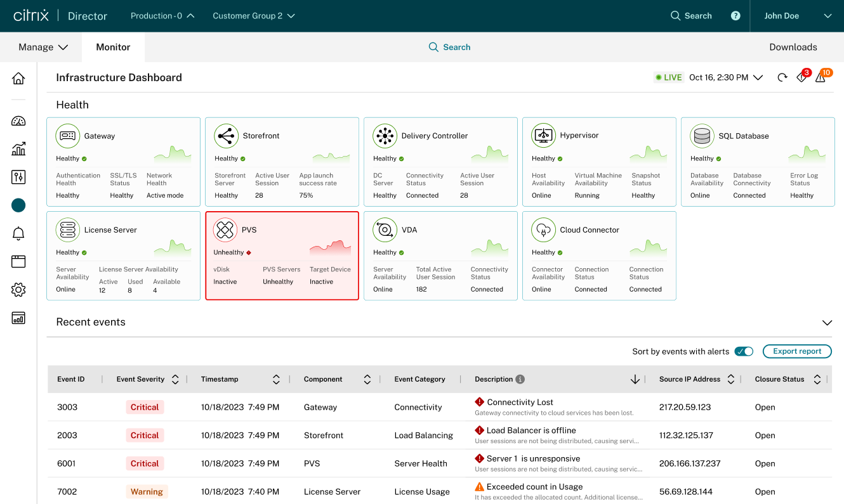The height and width of the screenshot is (504, 844).
Task: Click the refresh icon beside the date
Action: (x=782, y=77)
